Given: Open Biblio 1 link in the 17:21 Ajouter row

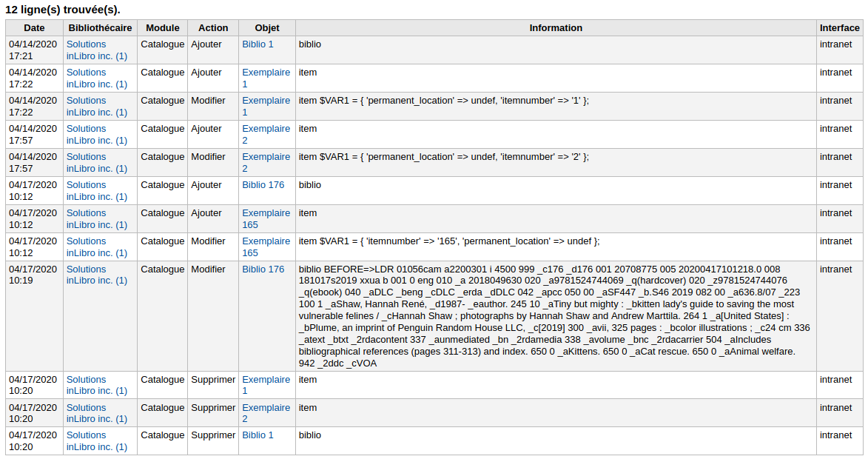Looking at the screenshot, I should (x=258, y=44).
